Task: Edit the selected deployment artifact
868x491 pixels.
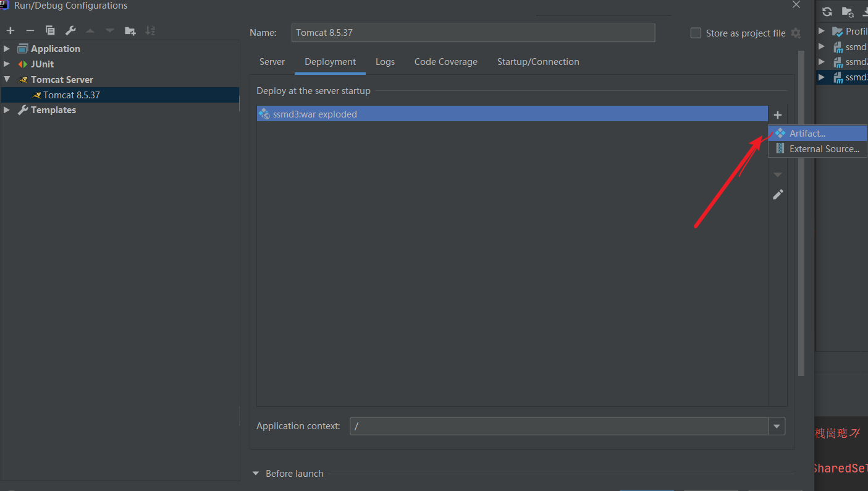Action: 778,194
